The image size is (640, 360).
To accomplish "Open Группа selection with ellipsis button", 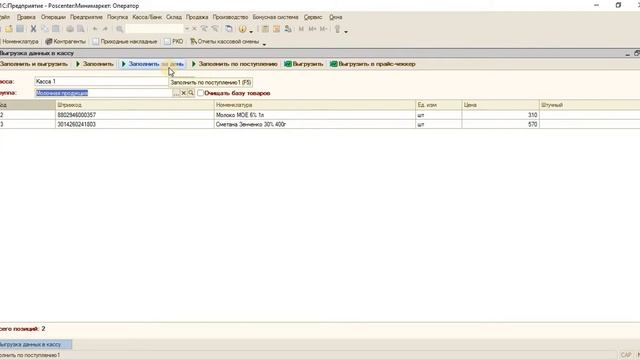I will 176,93.
